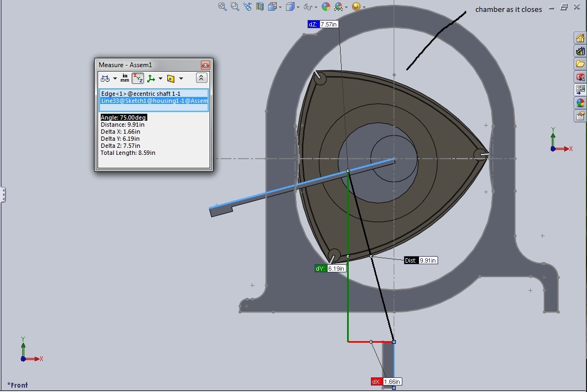The width and height of the screenshot is (587, 392).
Task: Click the Edit Appearance sphere icon
Action: pos(325,6)
